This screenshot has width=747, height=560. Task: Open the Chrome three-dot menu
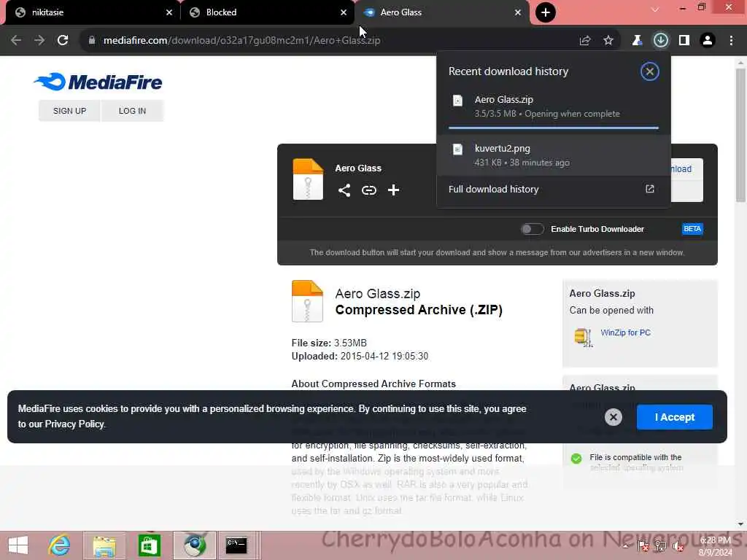(x=731, y=41)
